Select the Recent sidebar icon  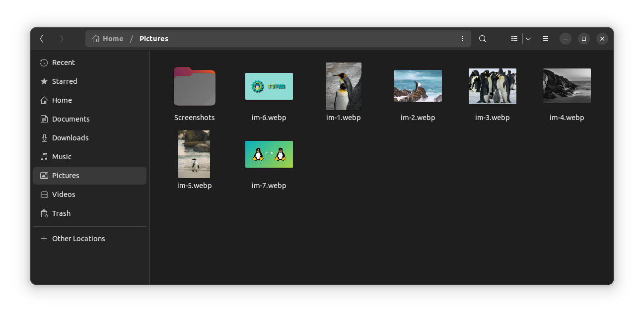coord(44,63)
